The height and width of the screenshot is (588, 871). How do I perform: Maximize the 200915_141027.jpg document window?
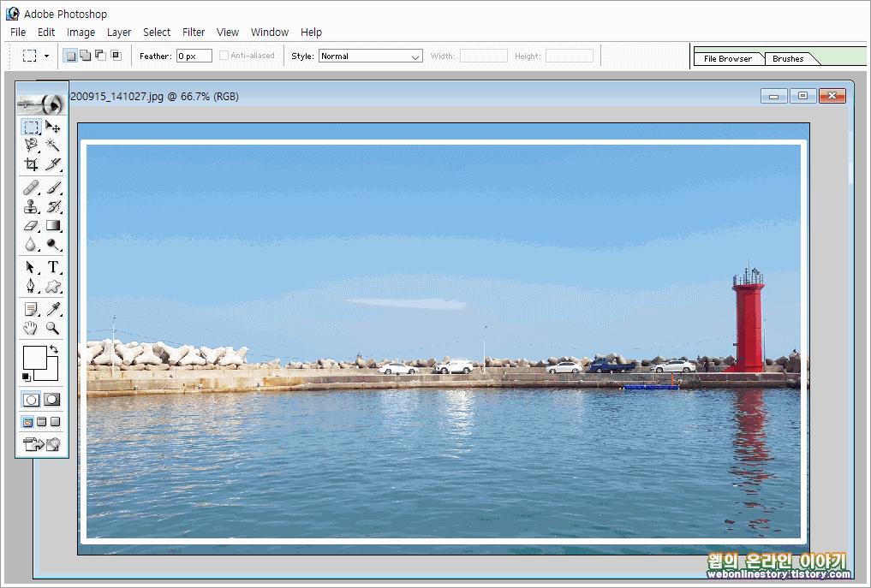802,96
